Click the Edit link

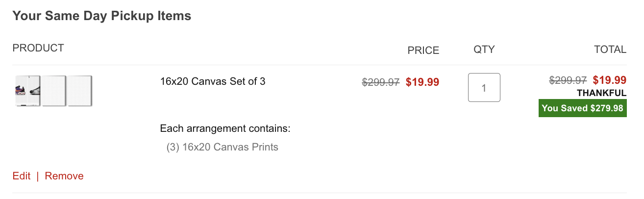coord(22,176)
